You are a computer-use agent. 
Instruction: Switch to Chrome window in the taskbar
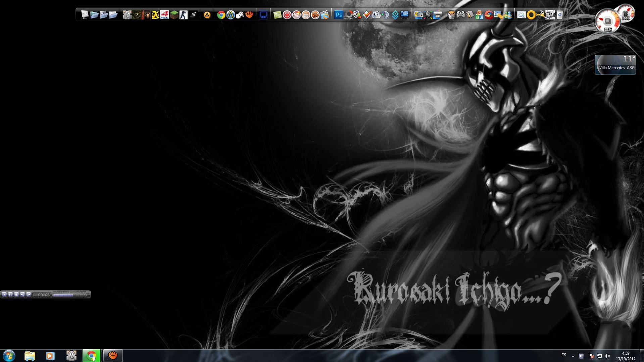tap(91, 356)
